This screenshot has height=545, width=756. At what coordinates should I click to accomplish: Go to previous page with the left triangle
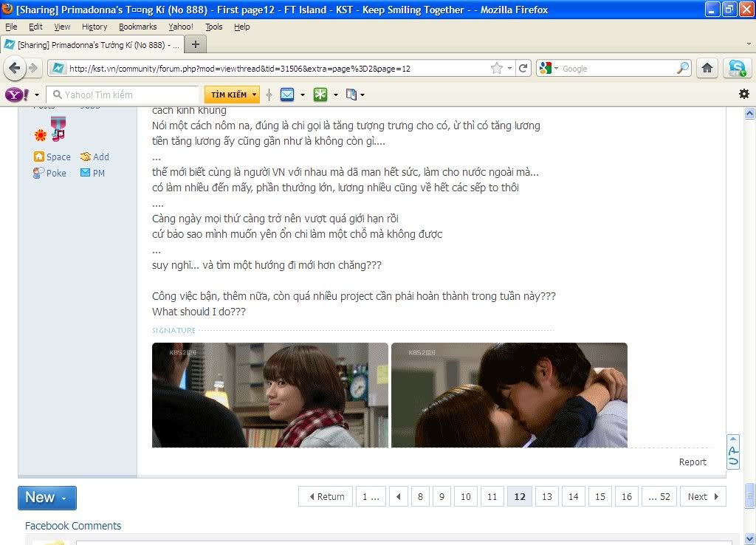pos(398,496)
